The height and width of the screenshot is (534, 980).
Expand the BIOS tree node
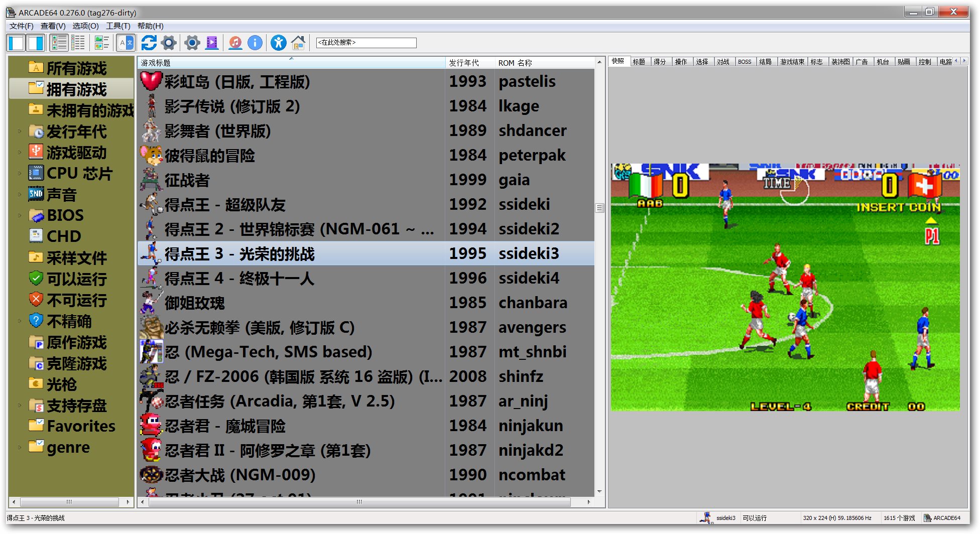pos(20,216)
